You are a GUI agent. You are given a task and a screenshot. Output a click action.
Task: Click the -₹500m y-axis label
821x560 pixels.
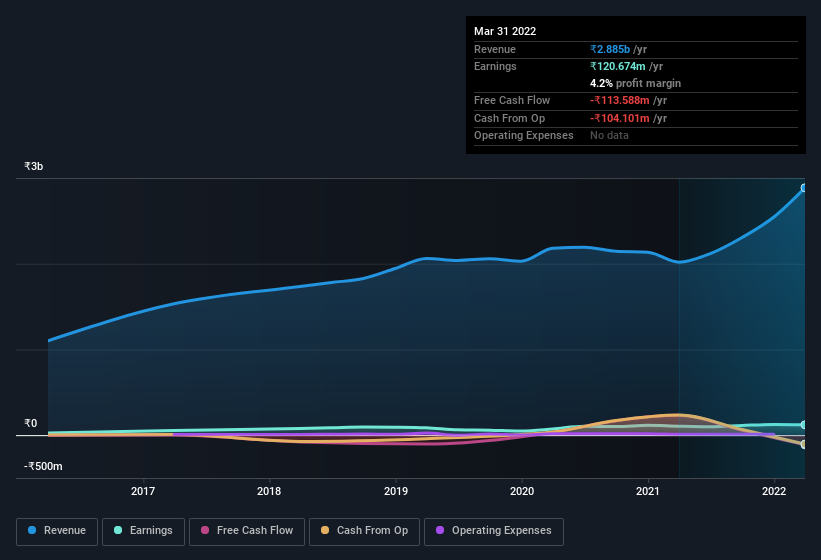click(x=43, y=466)
